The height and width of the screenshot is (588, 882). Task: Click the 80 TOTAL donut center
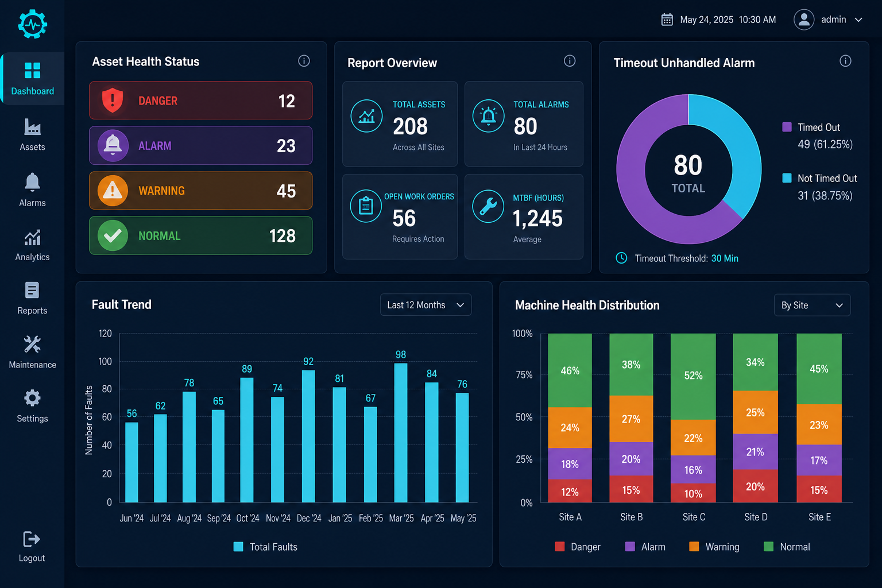coord(688,172)
